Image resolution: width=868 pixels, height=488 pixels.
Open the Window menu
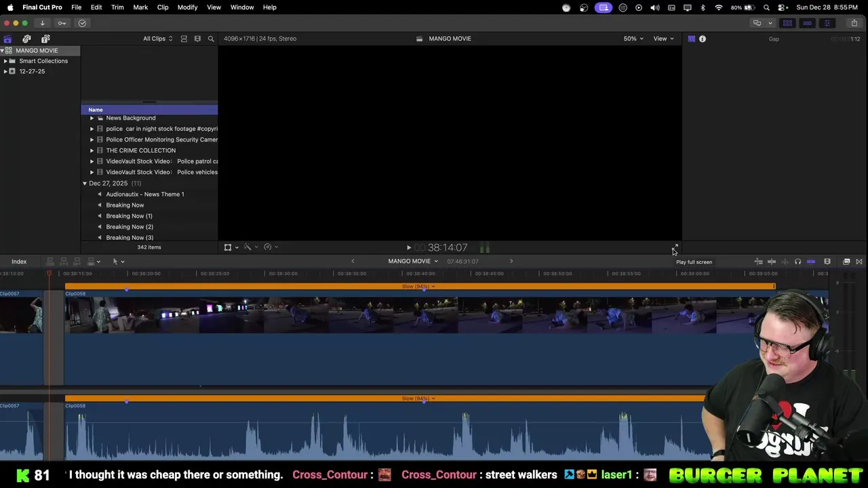point(242,7)
